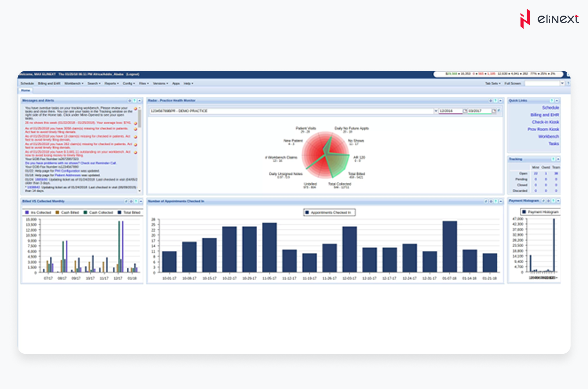Click the help icon in Quick Links panel
Screen dimensions: 588x389
[552, 100]
